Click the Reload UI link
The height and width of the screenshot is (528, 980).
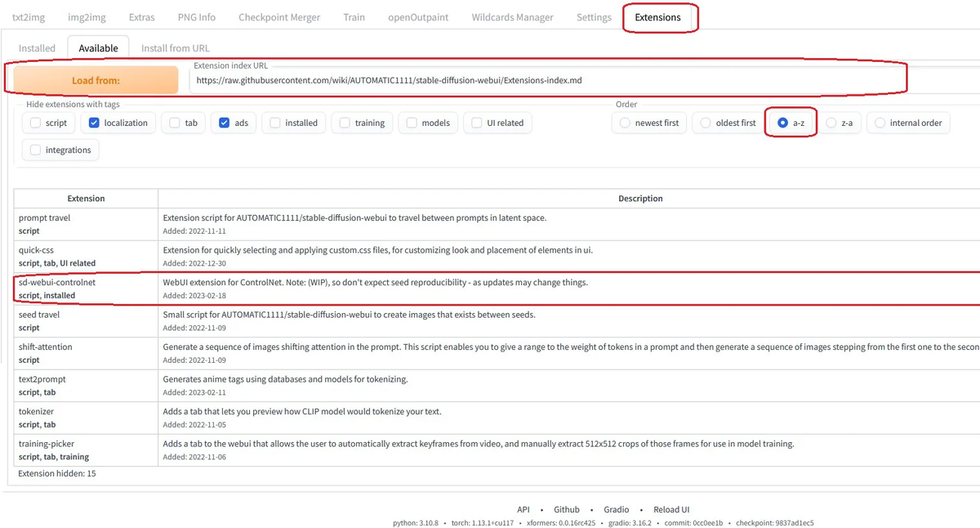(671, 509)
